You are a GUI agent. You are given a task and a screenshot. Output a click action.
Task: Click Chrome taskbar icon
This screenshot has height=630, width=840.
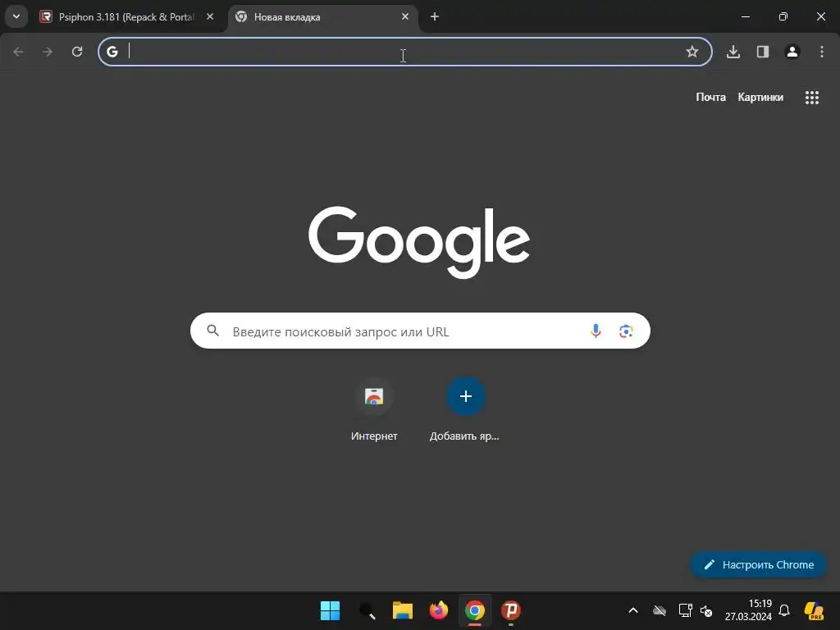(475, 610)
